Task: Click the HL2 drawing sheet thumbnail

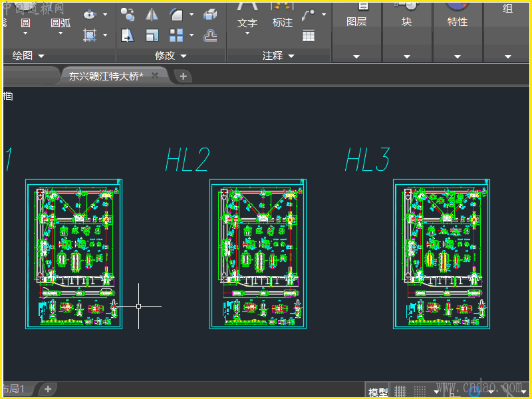Action: [x=258, y=253]
